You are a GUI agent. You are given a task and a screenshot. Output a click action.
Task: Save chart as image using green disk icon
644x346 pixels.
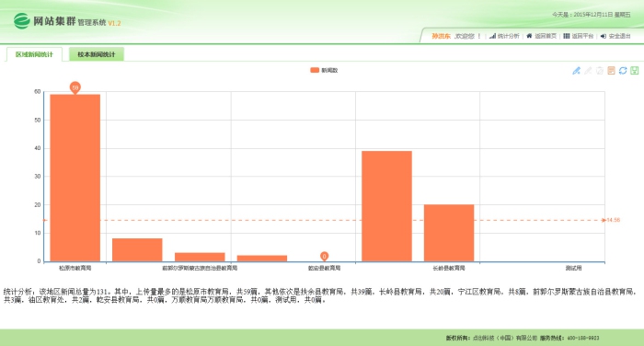(635, 71)
